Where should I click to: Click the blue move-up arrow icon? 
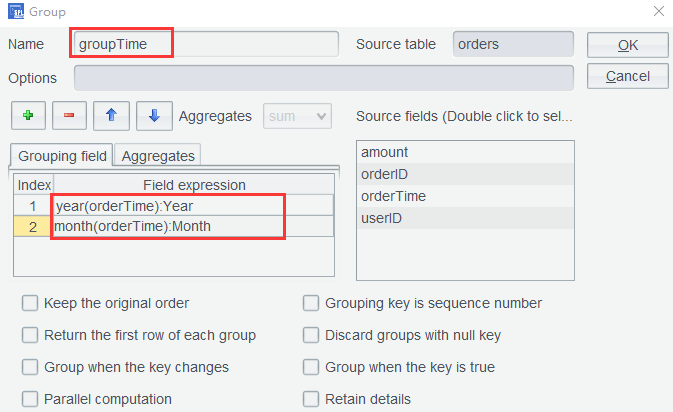click(x=111, y=116)
